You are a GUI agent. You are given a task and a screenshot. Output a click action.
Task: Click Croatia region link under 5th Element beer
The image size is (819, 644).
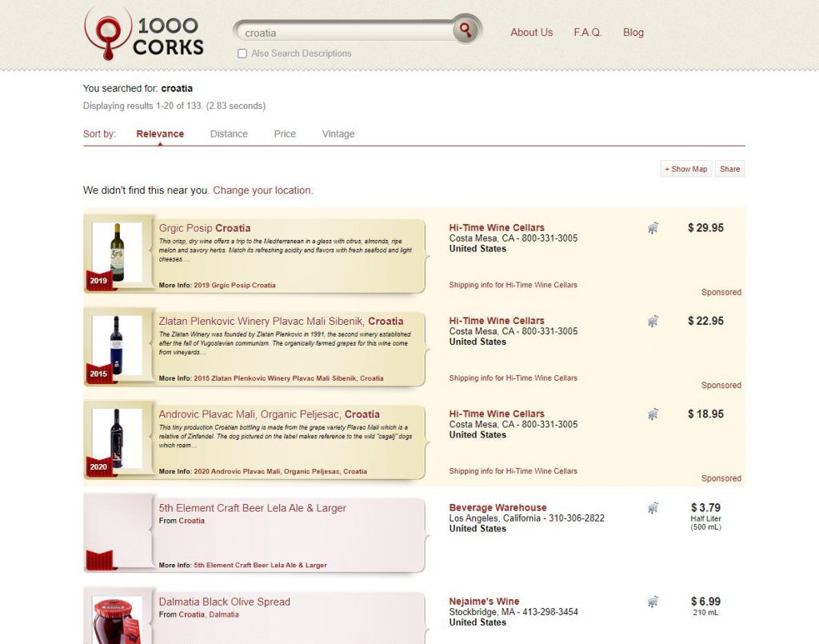(192, 521)
